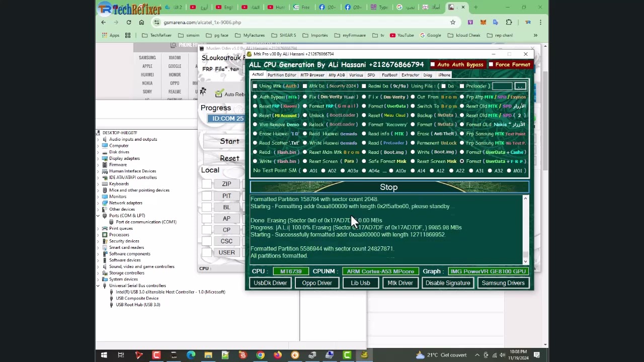644x362 pixels.
Task: Tick the Redmi Da (9c/9a) checkbox
Action: pos(364,86)
